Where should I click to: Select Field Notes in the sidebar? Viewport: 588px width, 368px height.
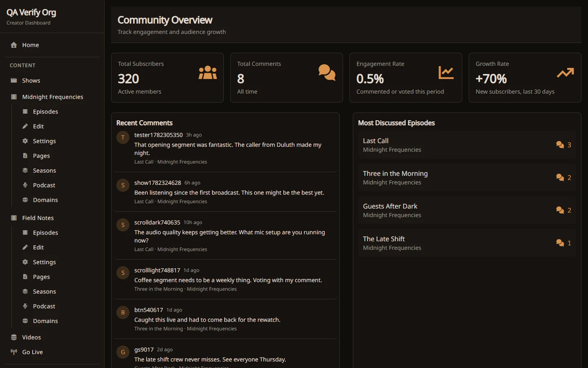(52, 218)
